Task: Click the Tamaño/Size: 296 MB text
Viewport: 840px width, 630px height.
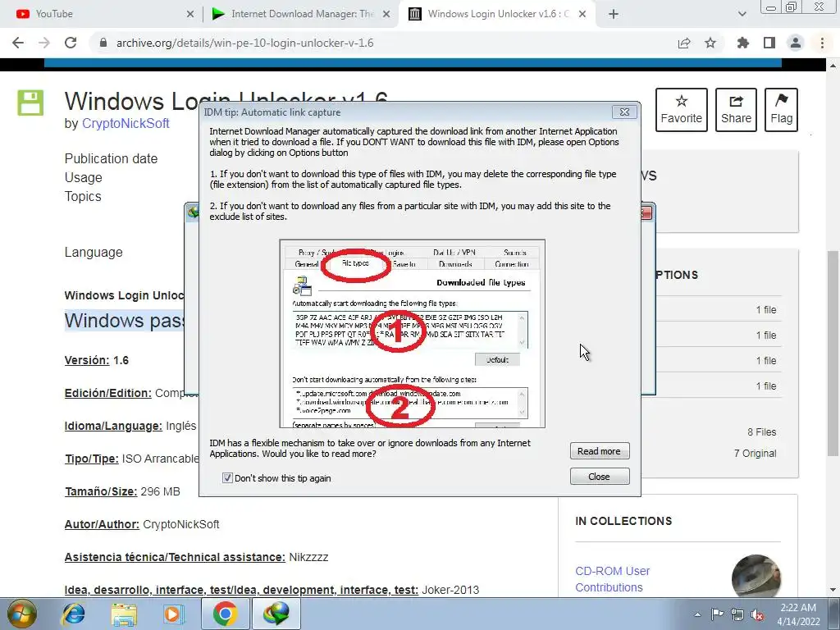Action: coord(122,491)
